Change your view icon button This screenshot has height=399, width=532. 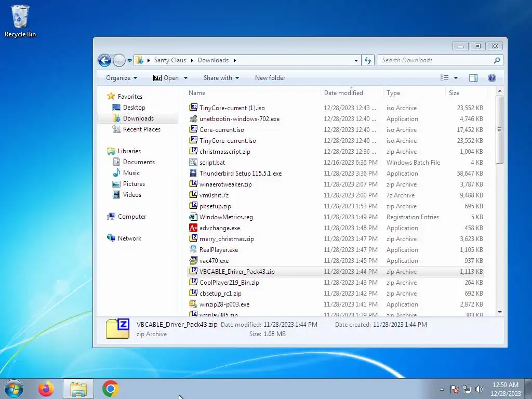click(x=445, y=78)
